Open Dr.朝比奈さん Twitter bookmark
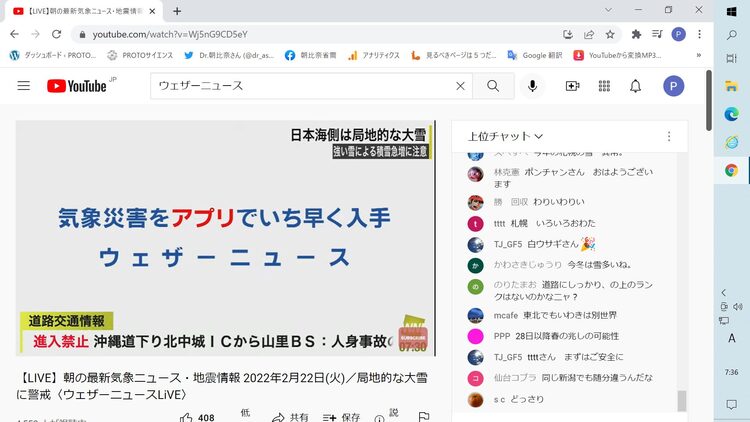Viewport: 750px width, 422px height. click(229, 56)
